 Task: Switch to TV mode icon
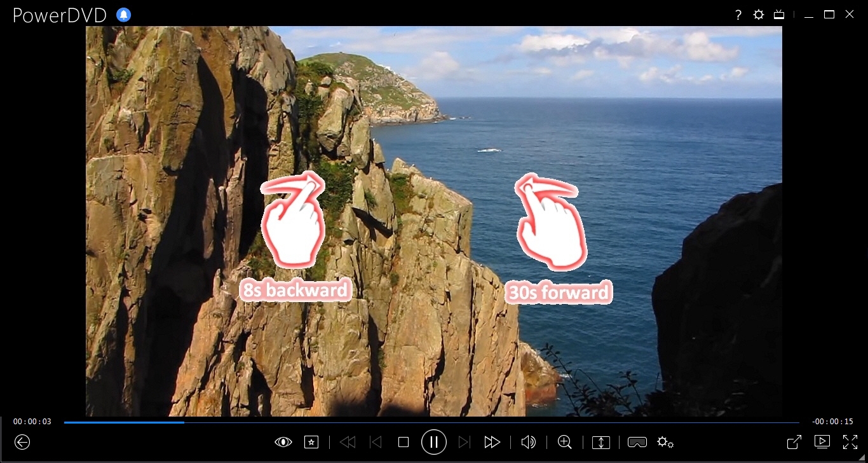pos(779,15)
